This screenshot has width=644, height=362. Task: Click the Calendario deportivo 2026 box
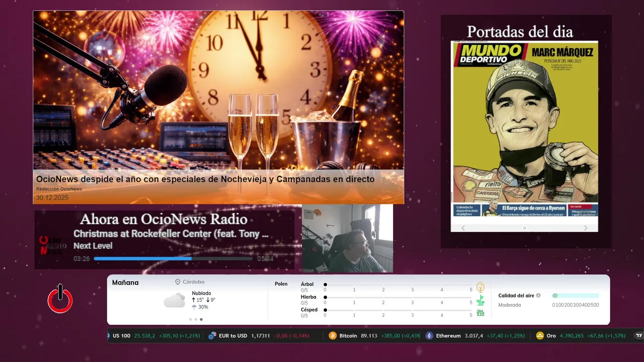467,210
